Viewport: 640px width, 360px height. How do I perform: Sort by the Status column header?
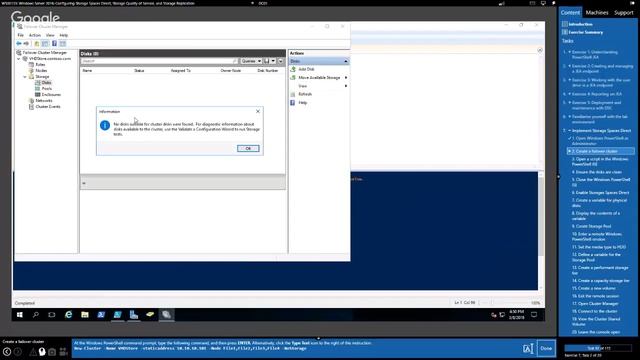[139, 71]
